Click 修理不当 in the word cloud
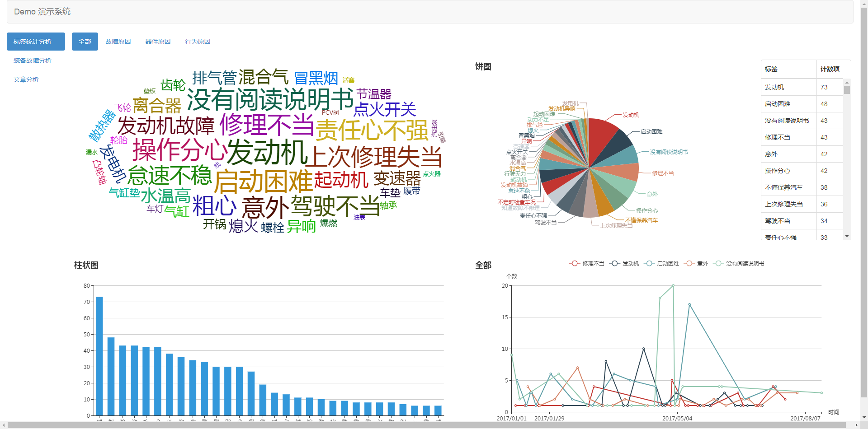 pyautogui.click(x=267, y=125)
